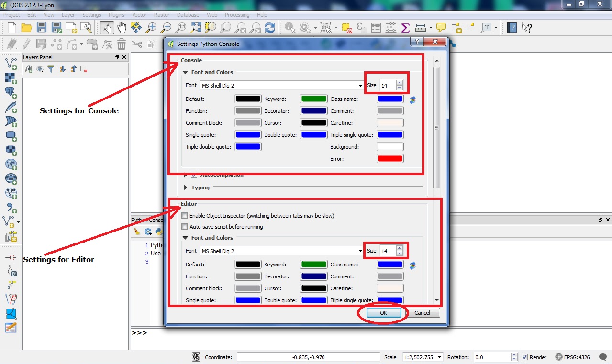
Task: Change the Keyword color swatch for Console
Action: 313,99
